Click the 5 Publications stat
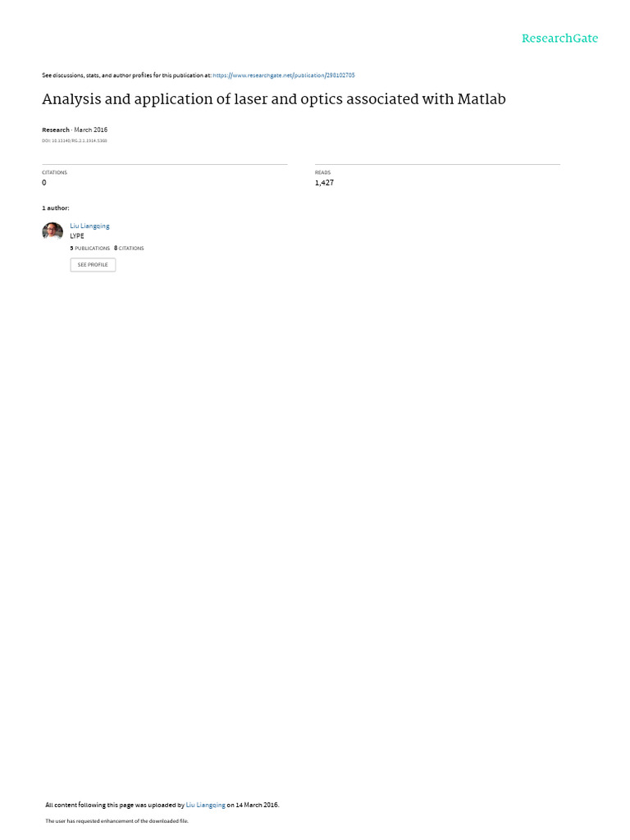Screen dimensions: 630x840 point(90,248)
